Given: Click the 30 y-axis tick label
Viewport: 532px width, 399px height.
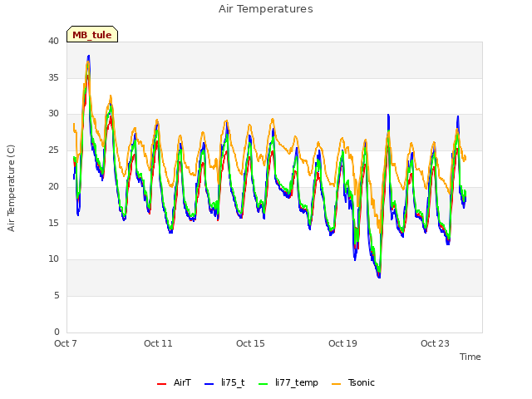Looking at the screenshot, I should point(53,114).
